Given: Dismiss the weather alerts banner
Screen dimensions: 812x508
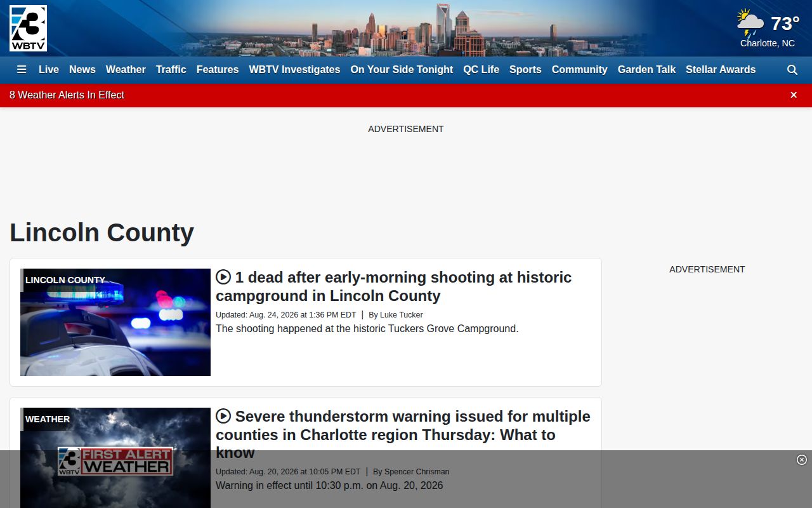Looking at the screenshot, I should click(x=794, y=95).
